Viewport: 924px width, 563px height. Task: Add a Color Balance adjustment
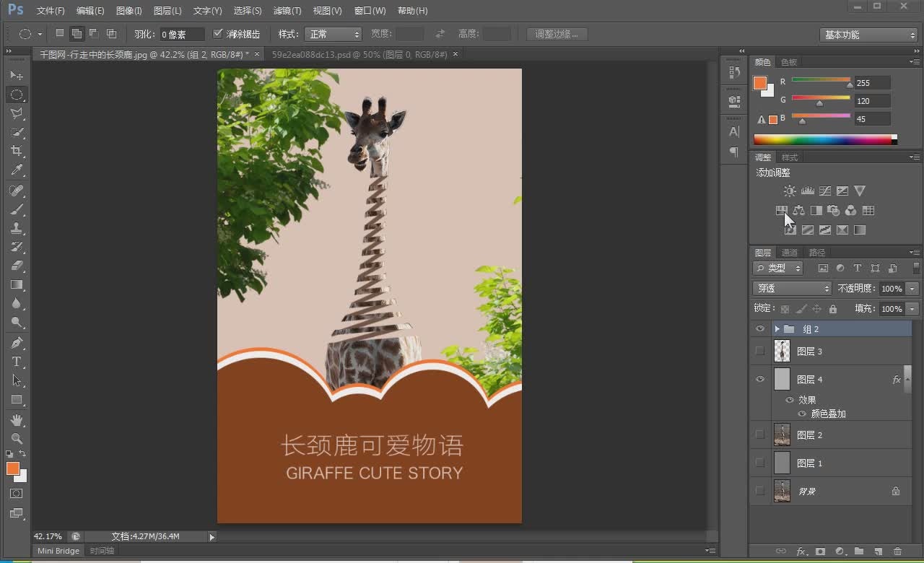pos(798,211)
